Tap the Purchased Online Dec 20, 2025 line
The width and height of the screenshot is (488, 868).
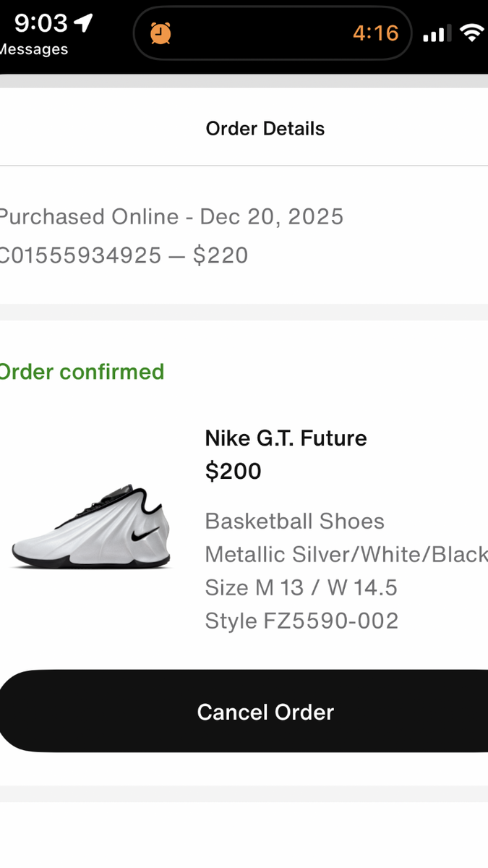coord(171,216)
